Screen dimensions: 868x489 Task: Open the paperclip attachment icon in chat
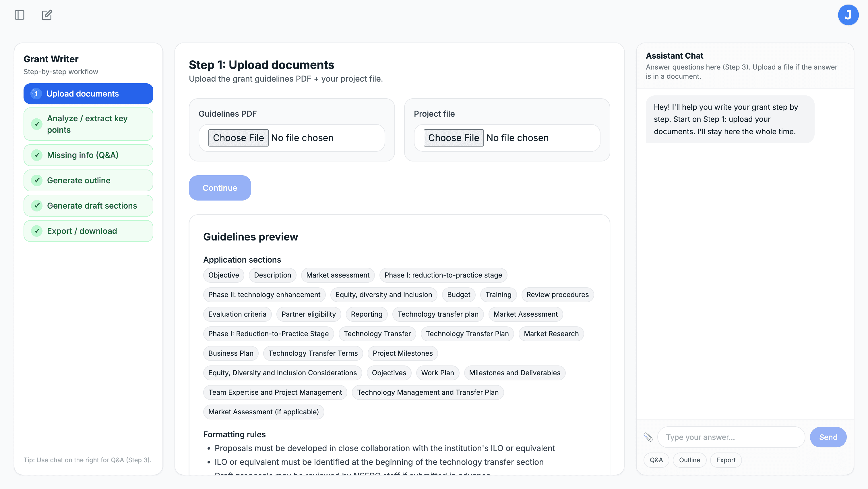click(x=649, y=437)
